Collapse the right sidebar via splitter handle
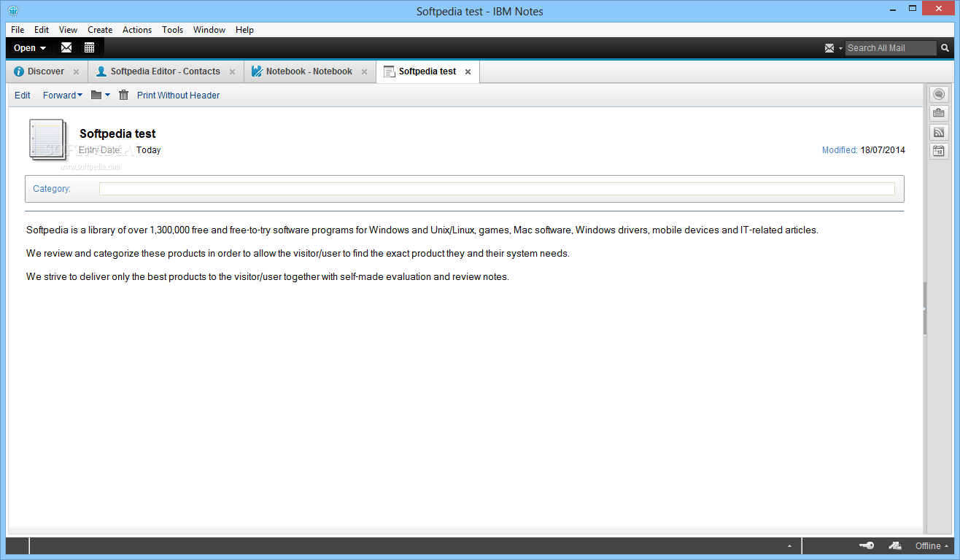 (924, 308)
